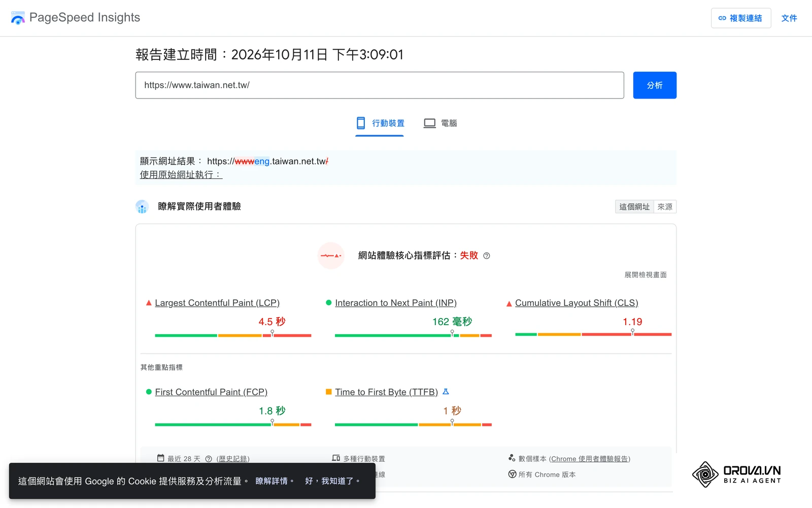Viewport: 812px width, 508px height.
Task: Click the help icon beside 失敗
Action: pos(487,256)
